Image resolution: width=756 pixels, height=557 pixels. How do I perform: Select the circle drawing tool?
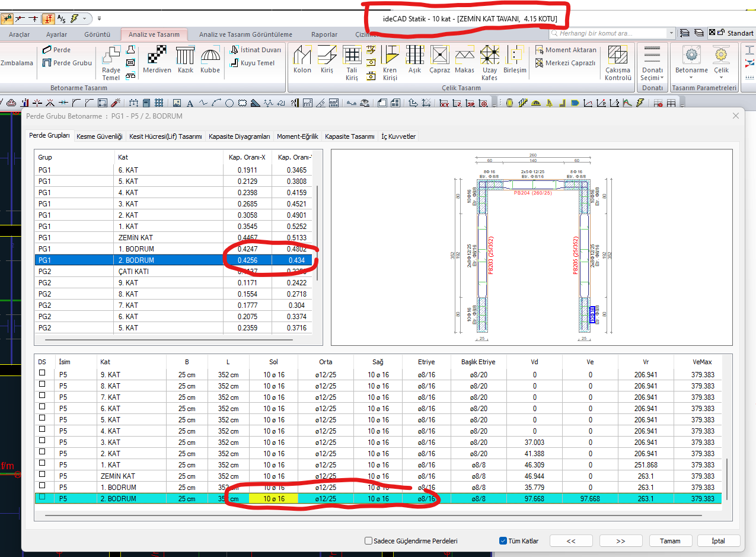[229, 103]
